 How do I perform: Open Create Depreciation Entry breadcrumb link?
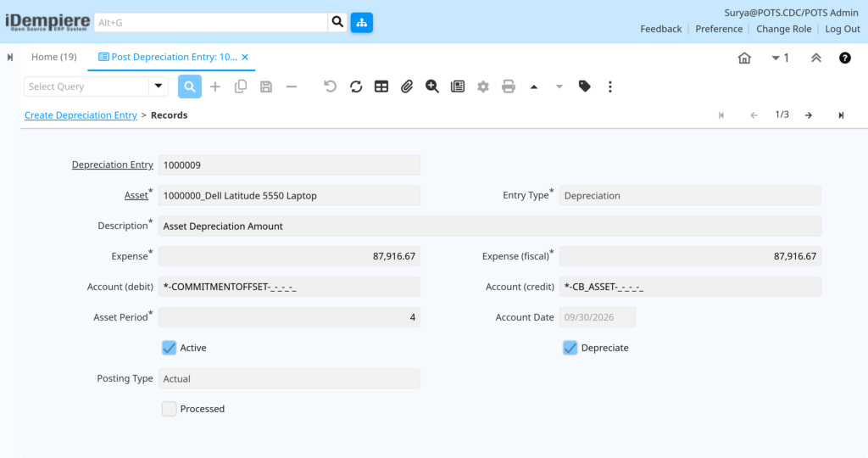81,115
